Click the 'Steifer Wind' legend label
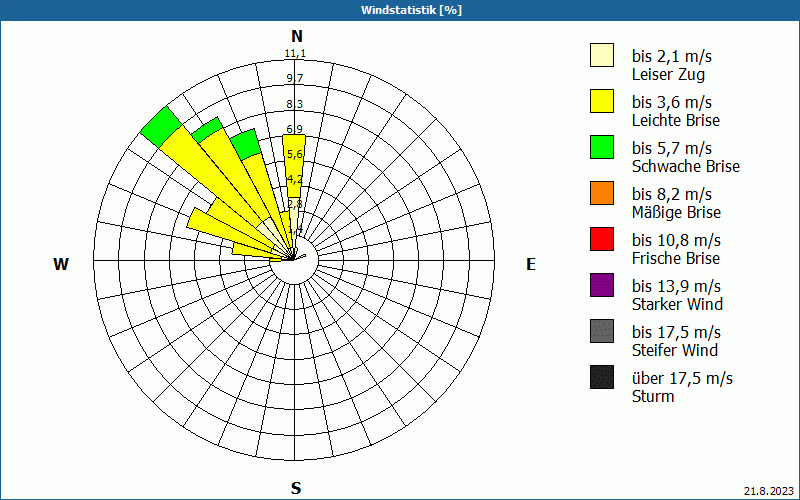This screenshot has width=800, height=500. click(x=675, y=350)
